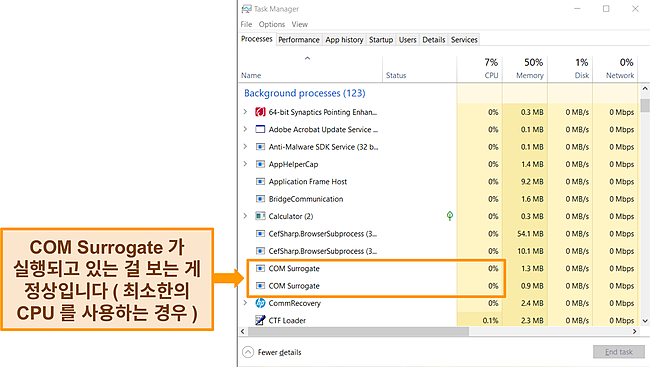Click the End task button

pos(619,352)
